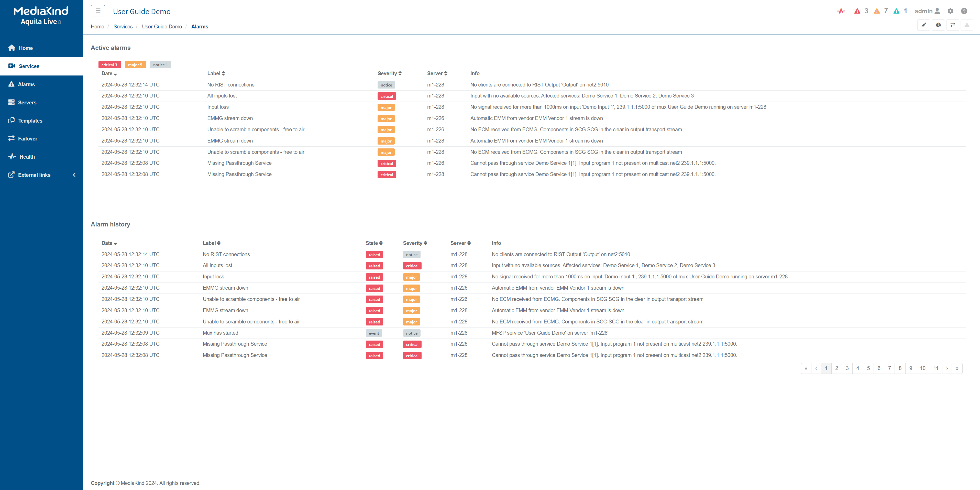
Task: Toggle the critical 3 filter badge
Action: pyautogui.click(x=109, y=65)
